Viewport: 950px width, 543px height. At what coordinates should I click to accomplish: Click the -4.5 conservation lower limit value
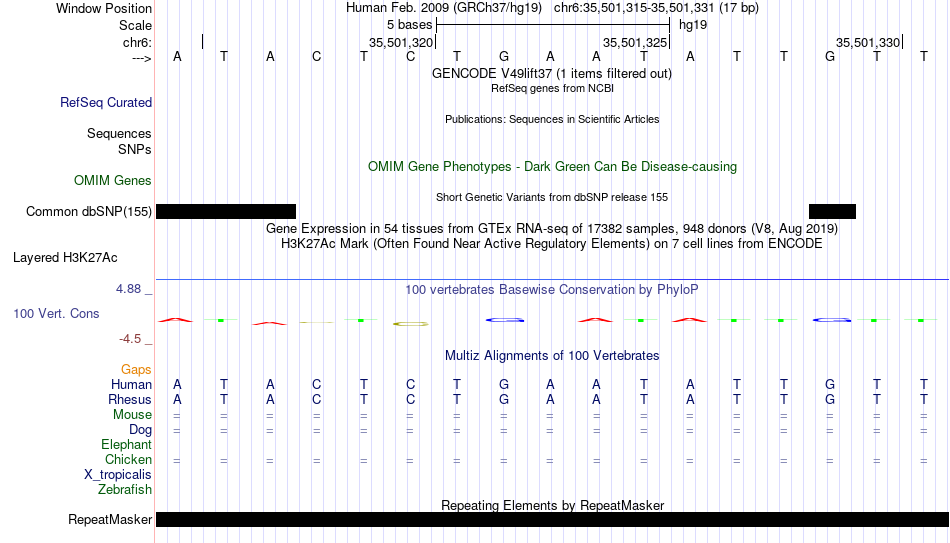[130, 339]
